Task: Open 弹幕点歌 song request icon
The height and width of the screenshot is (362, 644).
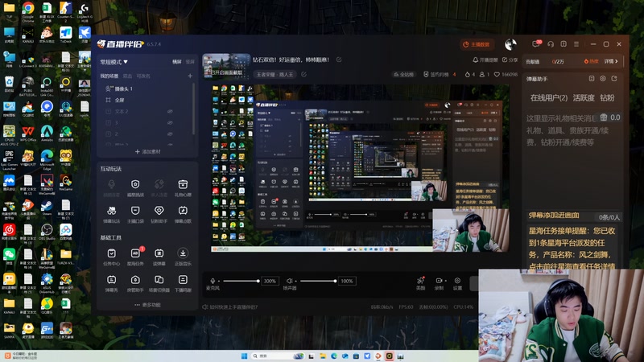Action: tap(183, 214)
